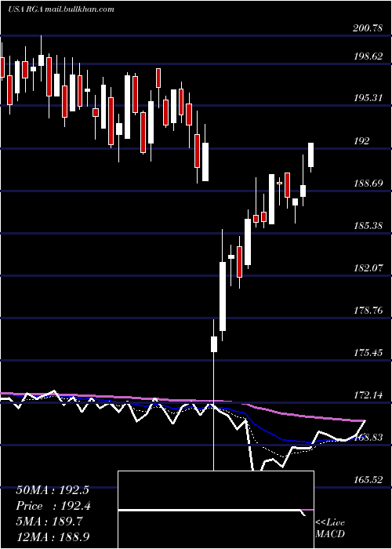Screen dimensions: 392x549
Task: Select the 178.76 price axis label
Action: click(x=368, y=311)
